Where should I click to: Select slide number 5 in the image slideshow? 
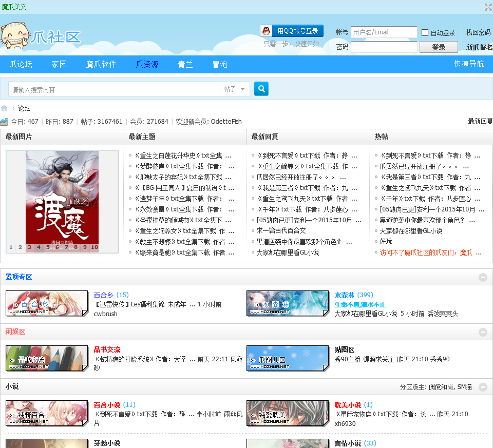pos(48,247)
